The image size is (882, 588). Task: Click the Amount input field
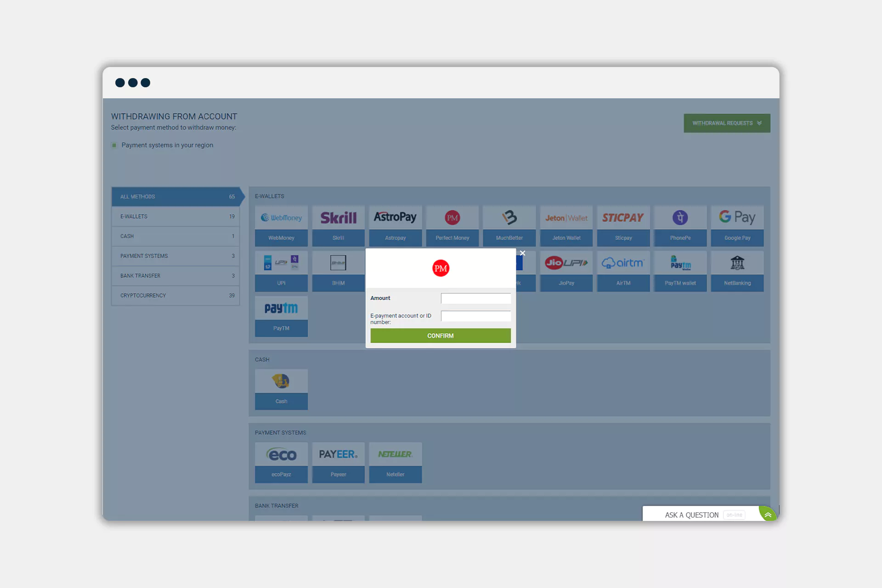(x=475, y=299)
